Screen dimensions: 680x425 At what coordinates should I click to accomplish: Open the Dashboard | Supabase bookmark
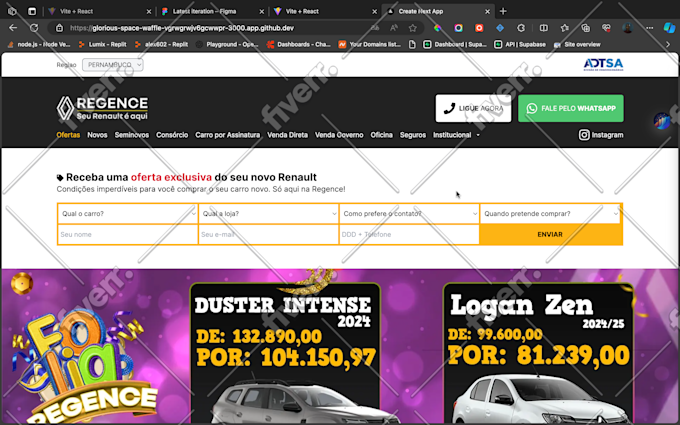455,44
